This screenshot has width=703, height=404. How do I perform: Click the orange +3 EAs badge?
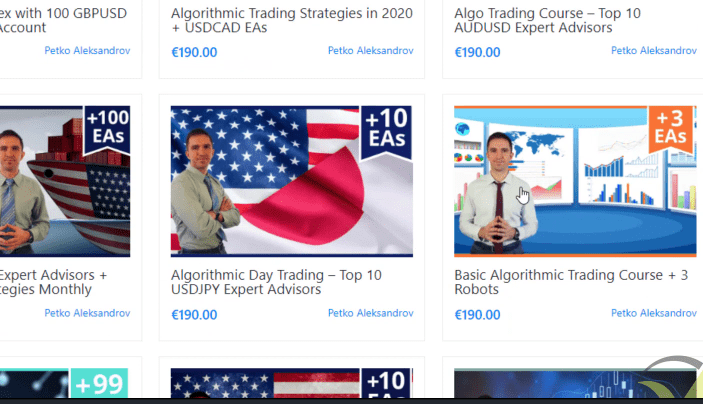coord(671,128)
